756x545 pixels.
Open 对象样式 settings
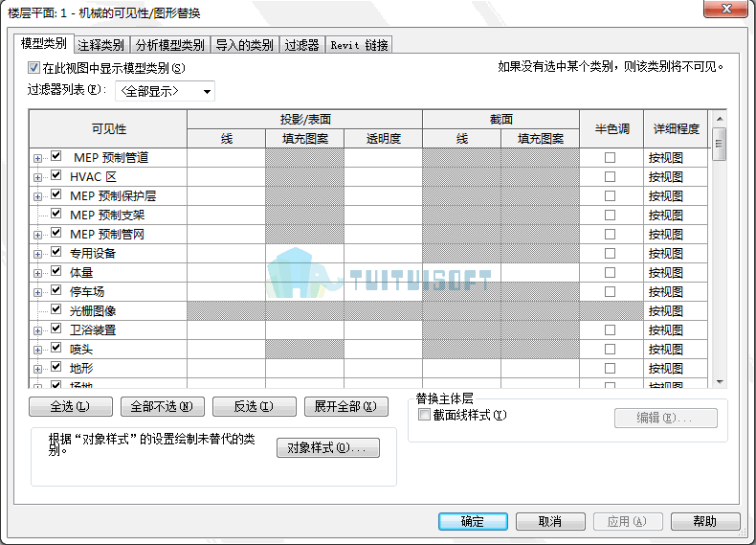pos(328,447)
